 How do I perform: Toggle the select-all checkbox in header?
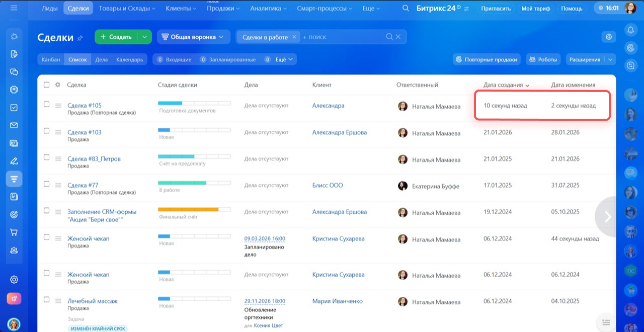[46, 85]
